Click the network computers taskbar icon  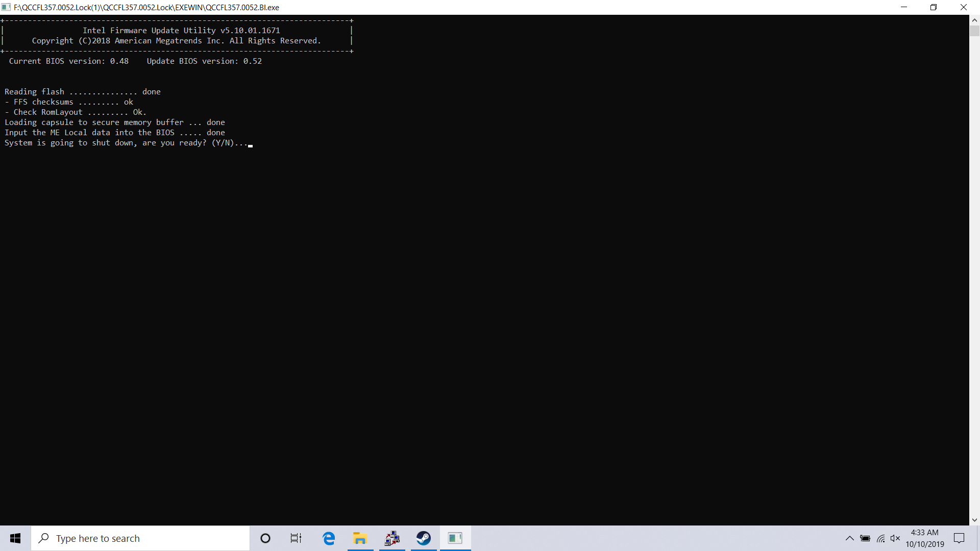[x=392, y=538]
